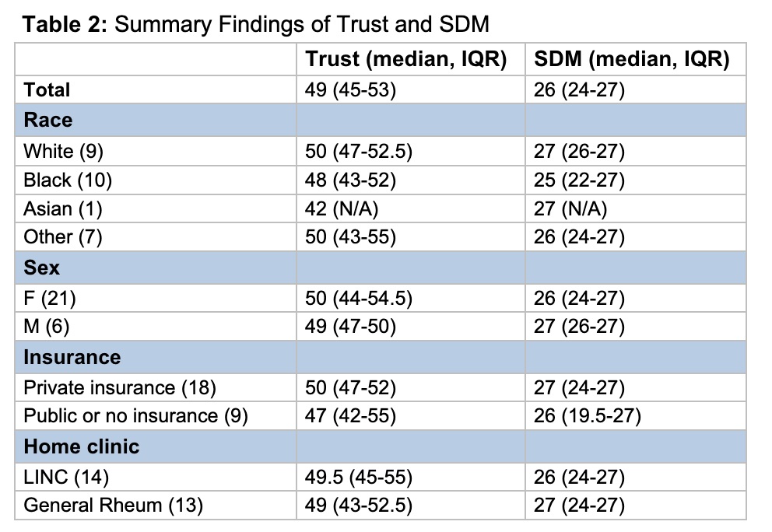Click the Other (7) row label
The height and width of the screenshot is (532, 772).
click(63, 238)
